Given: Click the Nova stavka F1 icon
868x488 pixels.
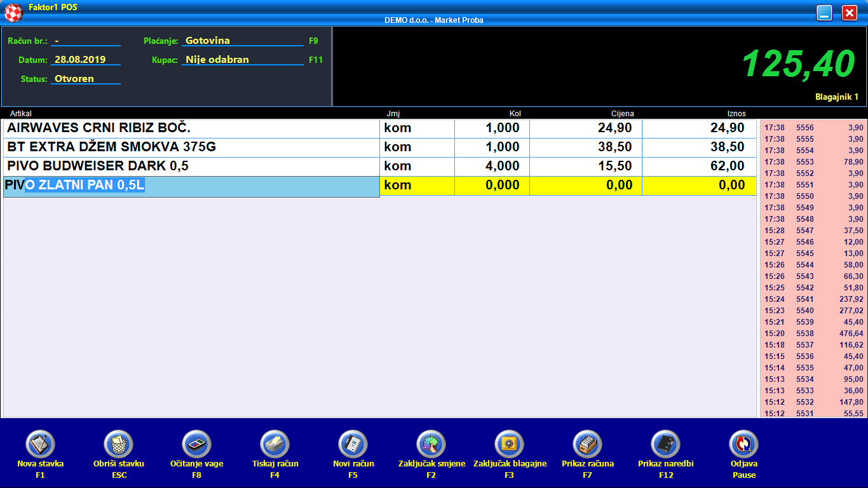Looking at the screenshot, I should pos(40,444).
